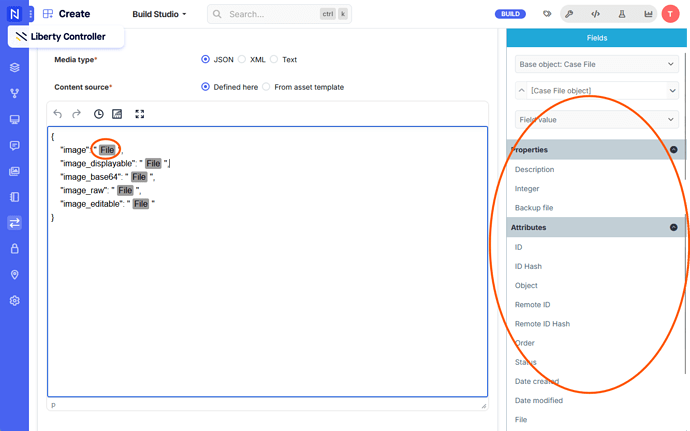Viewport: 690px width, 431px height.
Task: Click the Search input field
Action: [x=279, y=14]
